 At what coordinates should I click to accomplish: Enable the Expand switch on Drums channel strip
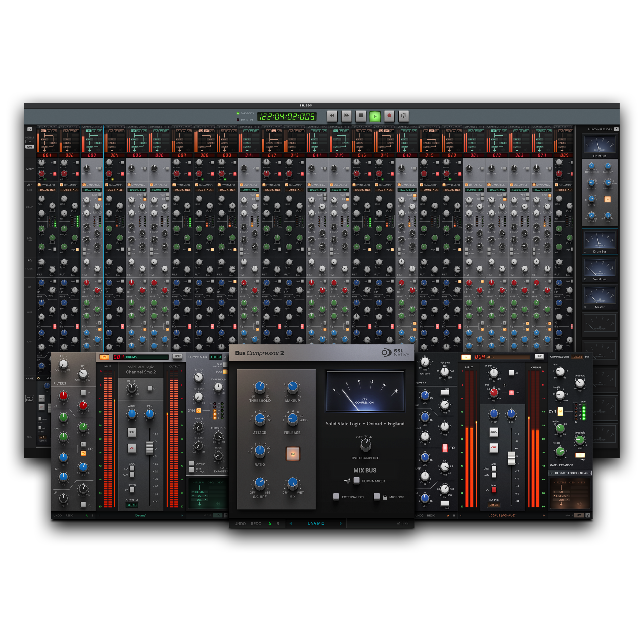(192, 463)
